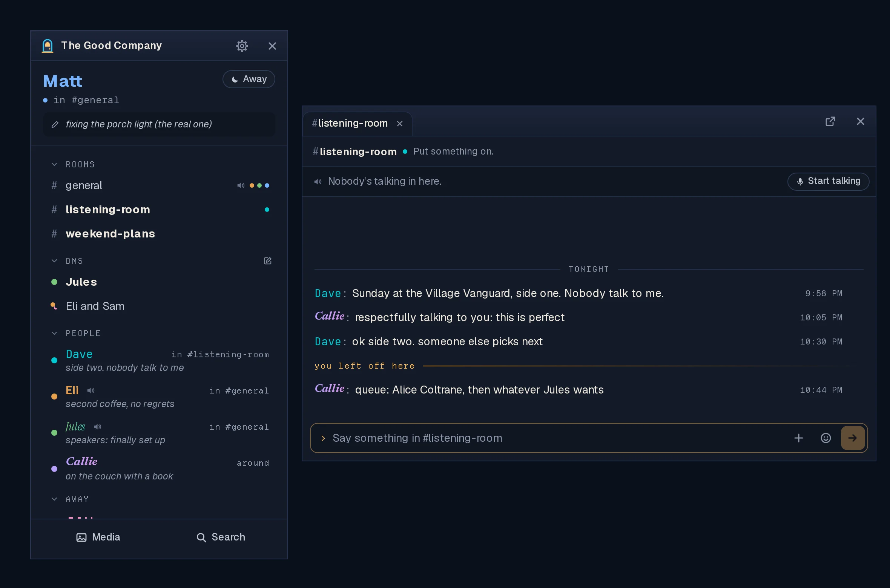This screenshot has width=890, height=588.
Task: Open emoji picker in message composer
Action: [826, 438]
